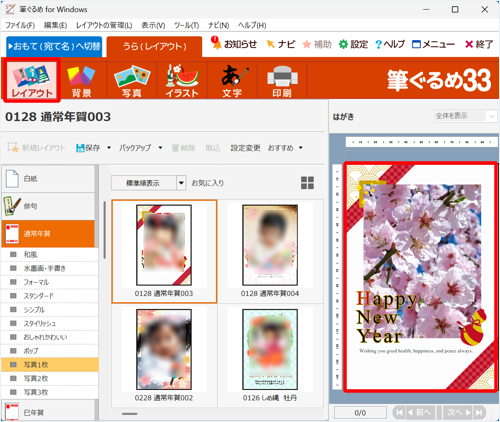Viewport: 500px width, 422px height.
Task: Select the 写真1枚 subcategory
Action: click(50, 365)
